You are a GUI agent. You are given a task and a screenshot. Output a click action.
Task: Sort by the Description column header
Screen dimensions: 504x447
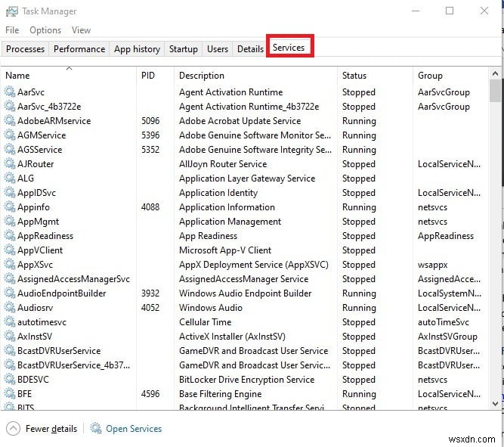[255, 76]
